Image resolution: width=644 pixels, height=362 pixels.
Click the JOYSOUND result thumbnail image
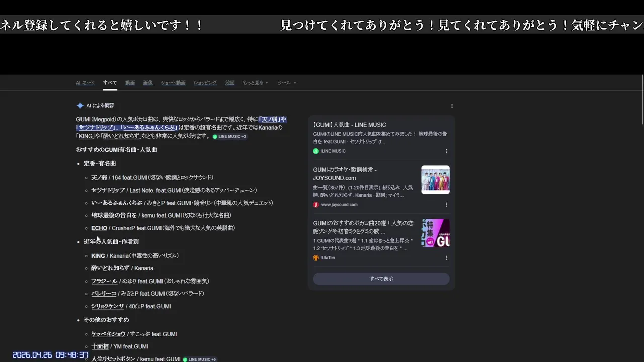click(x=435, y=179)
